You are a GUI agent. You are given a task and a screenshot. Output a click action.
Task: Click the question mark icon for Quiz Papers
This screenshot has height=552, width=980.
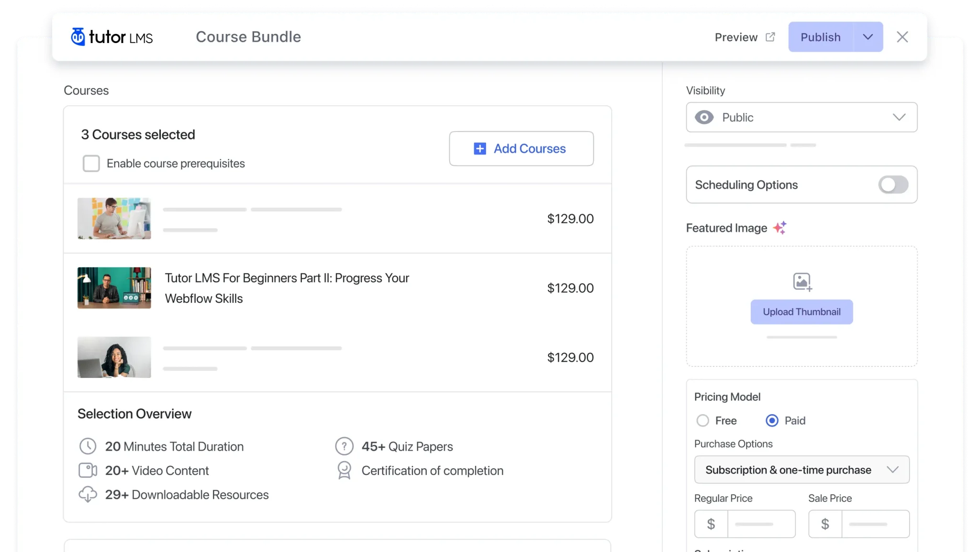(x=344, y=446)
